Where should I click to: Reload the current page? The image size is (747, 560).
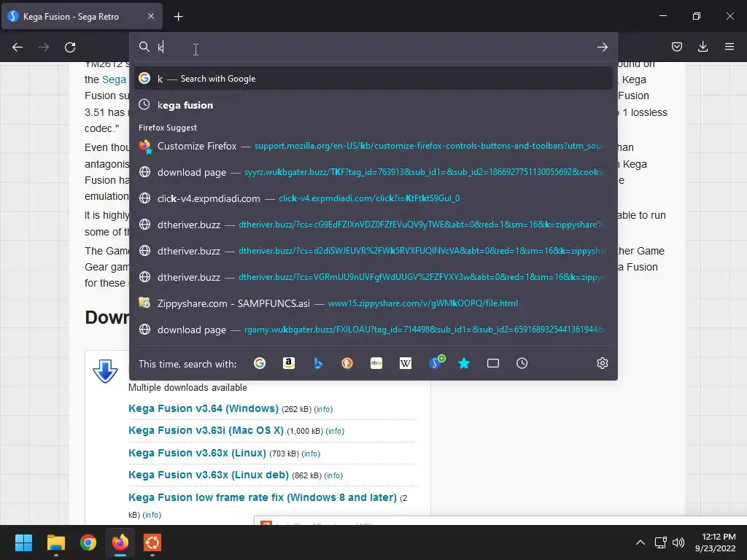[x=70, y=47]
